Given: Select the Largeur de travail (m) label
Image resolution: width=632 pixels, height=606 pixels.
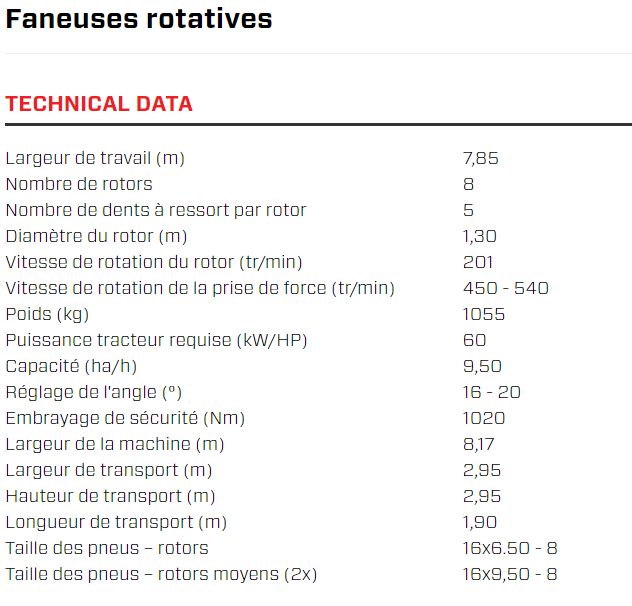Looking at the screenshot, I should [95, 158].
